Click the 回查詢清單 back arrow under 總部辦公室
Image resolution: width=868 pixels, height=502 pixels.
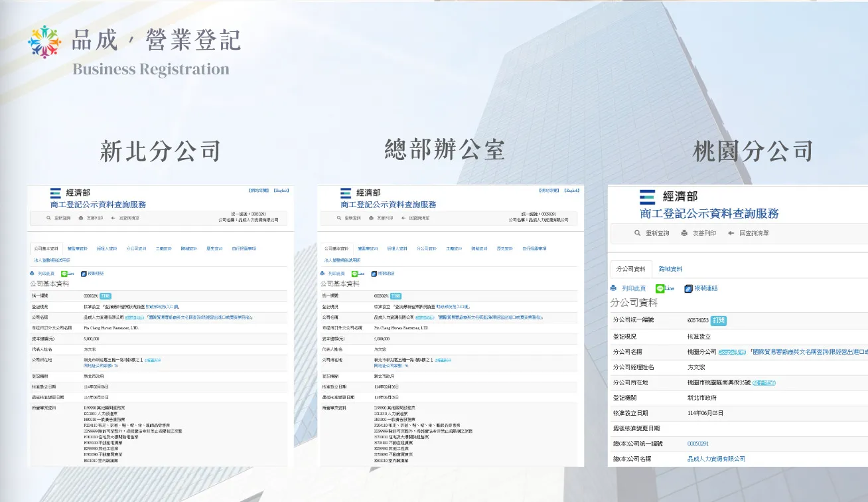(x=404, y=218)
